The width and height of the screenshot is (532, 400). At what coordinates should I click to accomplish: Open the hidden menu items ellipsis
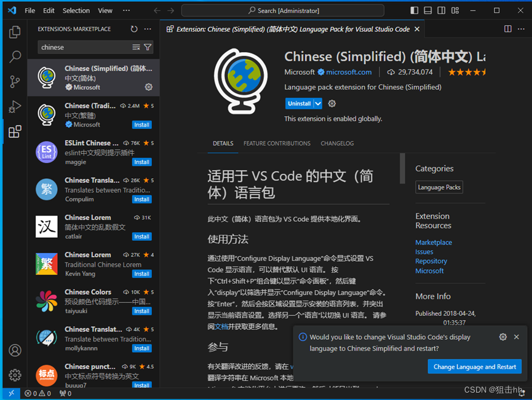click(x=126, y=10)
